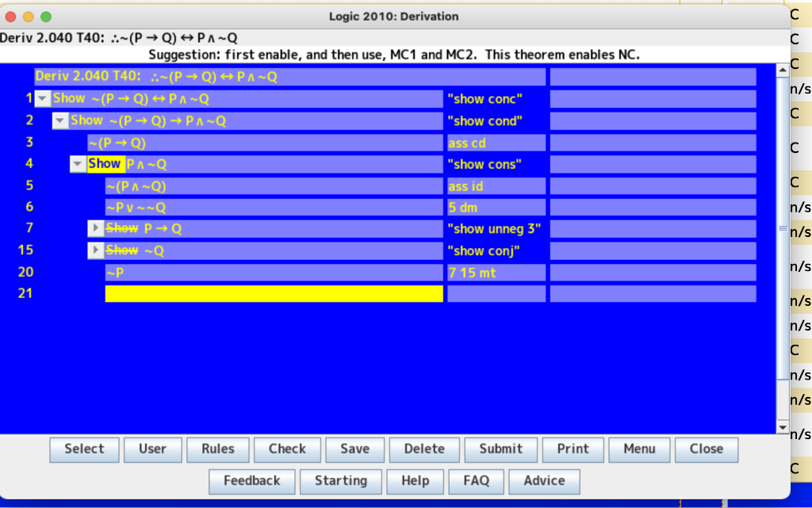Click the Starting button
This screenshot has height=508, width=812.
(x=341, y=481)
